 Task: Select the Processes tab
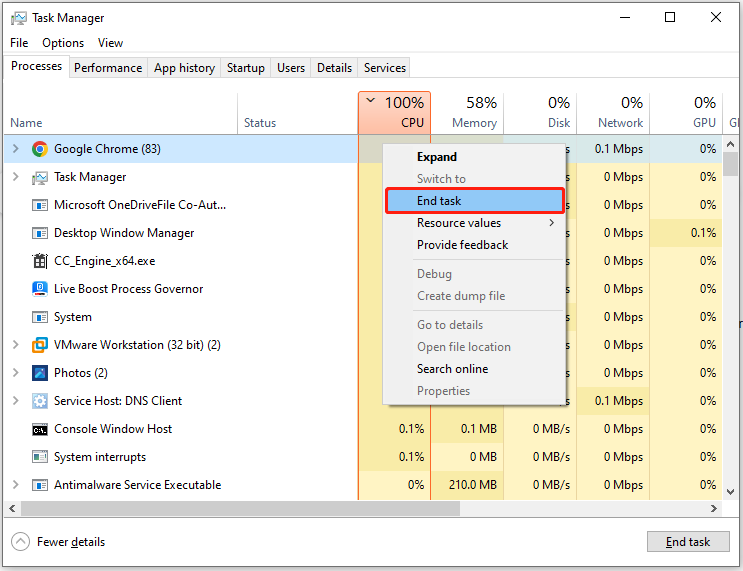pos(36,66)
